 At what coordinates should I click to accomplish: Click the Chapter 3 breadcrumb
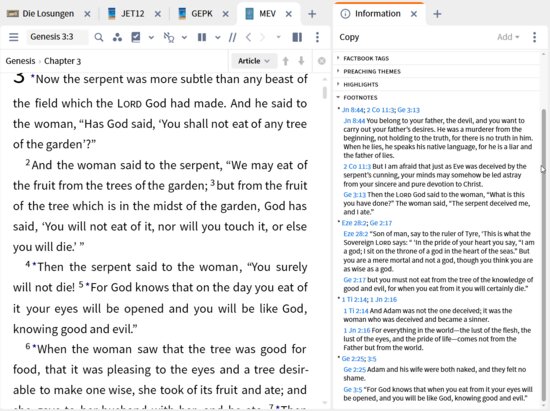62,61
